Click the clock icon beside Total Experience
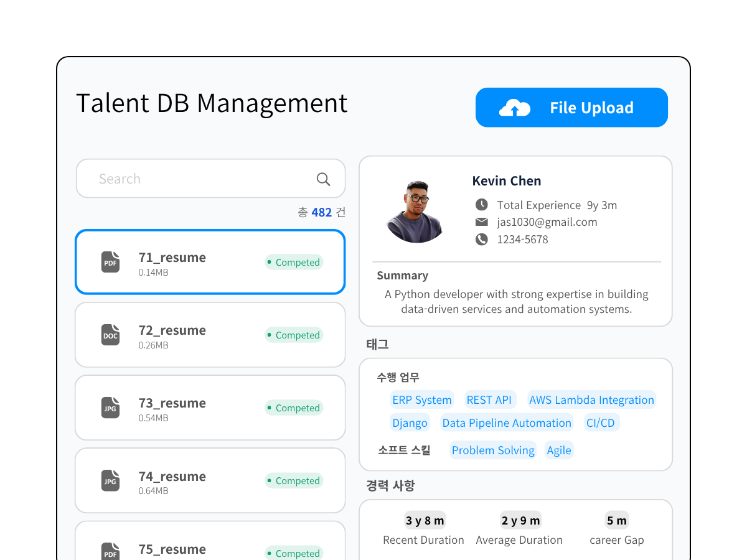Viewport: 747px width, 560px height. pyautogui.click(x=481, y=205)
